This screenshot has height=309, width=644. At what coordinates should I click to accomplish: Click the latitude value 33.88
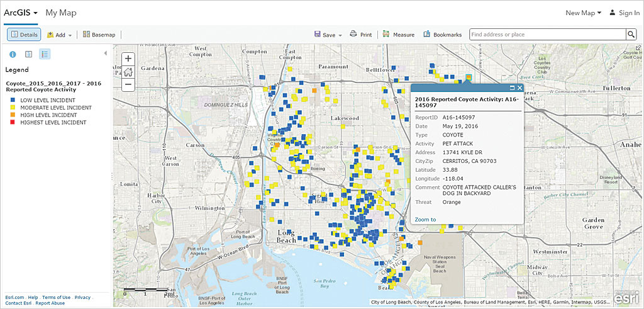click(450, 170)
